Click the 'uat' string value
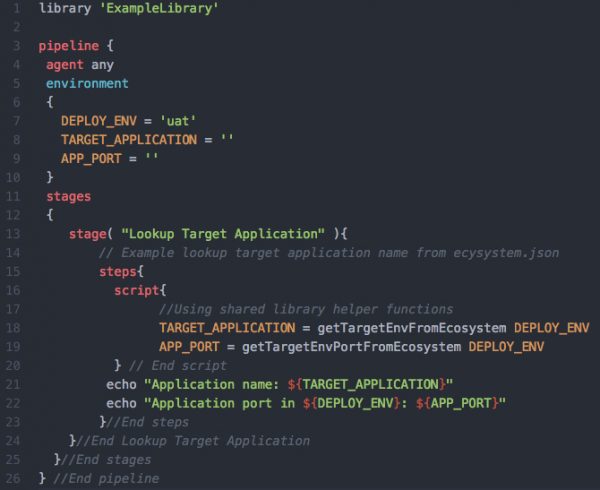Image resolution: width=600 pixels, height=490 pixels. click(178, 121)
